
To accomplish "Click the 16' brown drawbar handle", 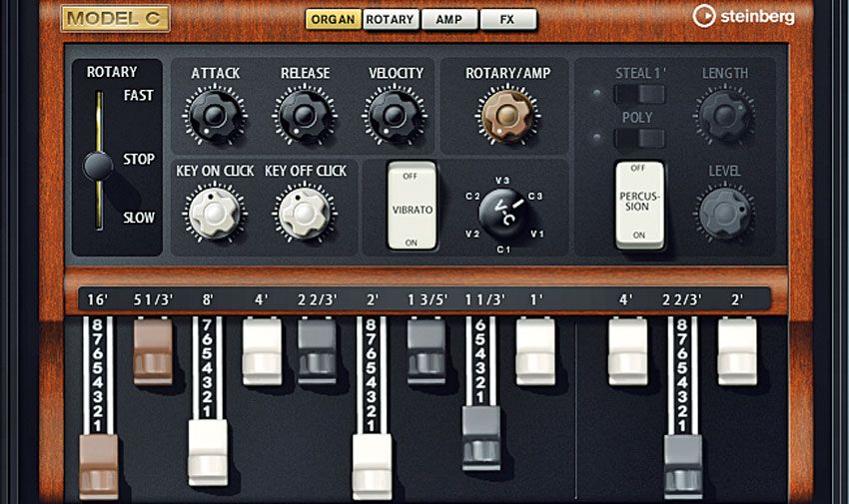I will tap(99, 467).
